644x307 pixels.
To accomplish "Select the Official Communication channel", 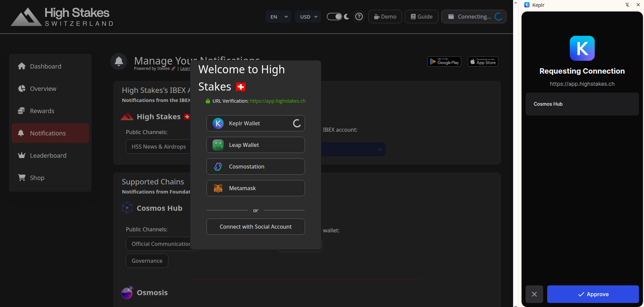I will pyautogui.click(x=159, y=244).
